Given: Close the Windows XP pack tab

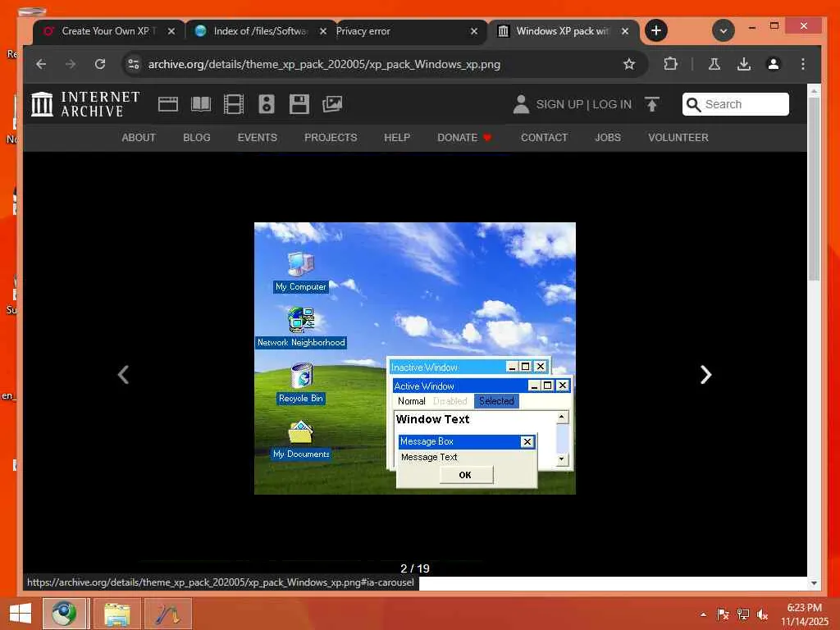Looking at the screenshot, I should 625,31.
